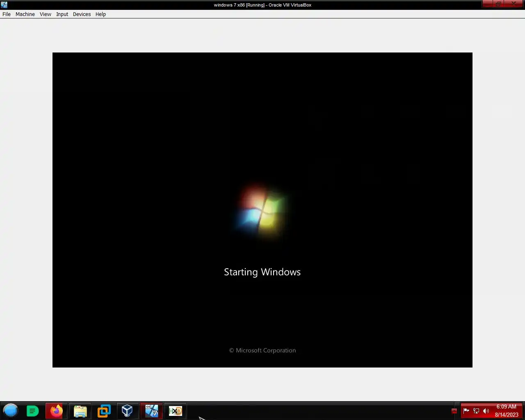Open Action Center flag icon
The height and width of the screenshot is (420, 525).
tap(466, 411)
